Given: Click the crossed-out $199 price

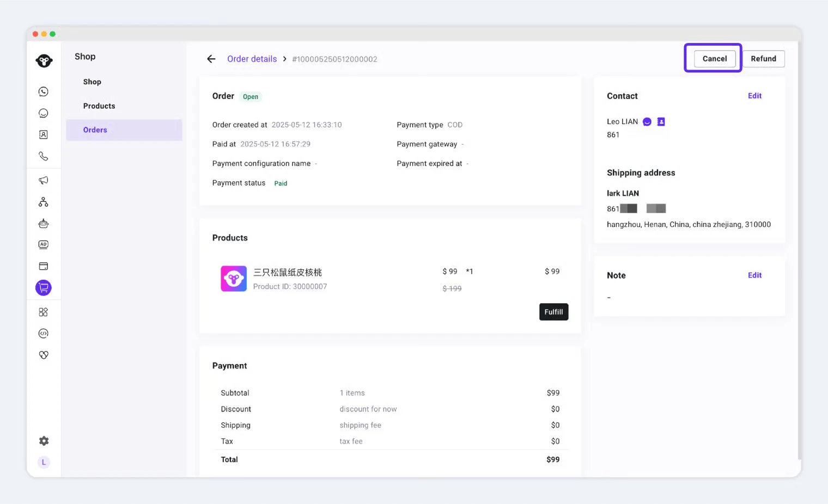Looking at the screenshot, I should (x=452, y=288).
